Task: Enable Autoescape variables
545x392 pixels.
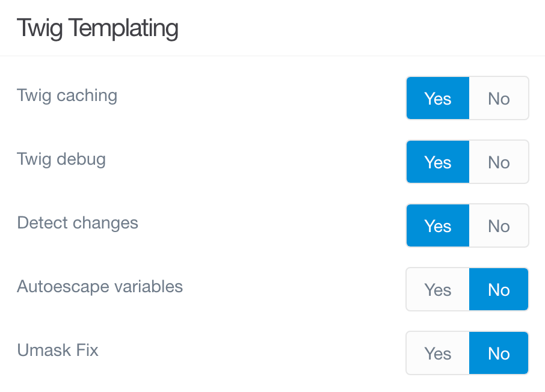Action: tap(437, 289)
